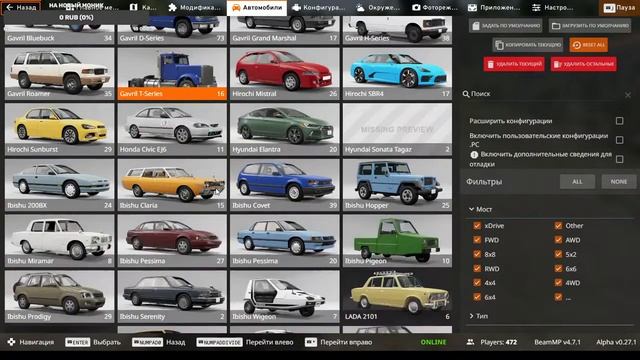Enable дополнительные сведения для отладки checkbox
The height and width of the screenshot is (360, 640).
tap(619, 159)
